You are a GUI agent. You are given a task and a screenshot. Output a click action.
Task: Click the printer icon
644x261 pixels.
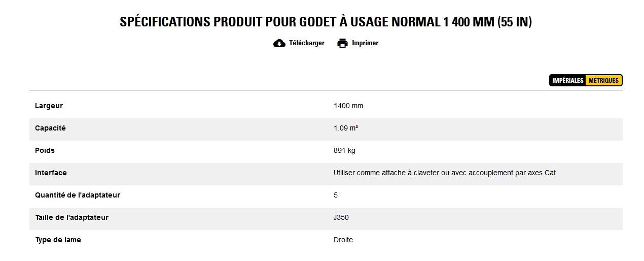click(343, 43)
